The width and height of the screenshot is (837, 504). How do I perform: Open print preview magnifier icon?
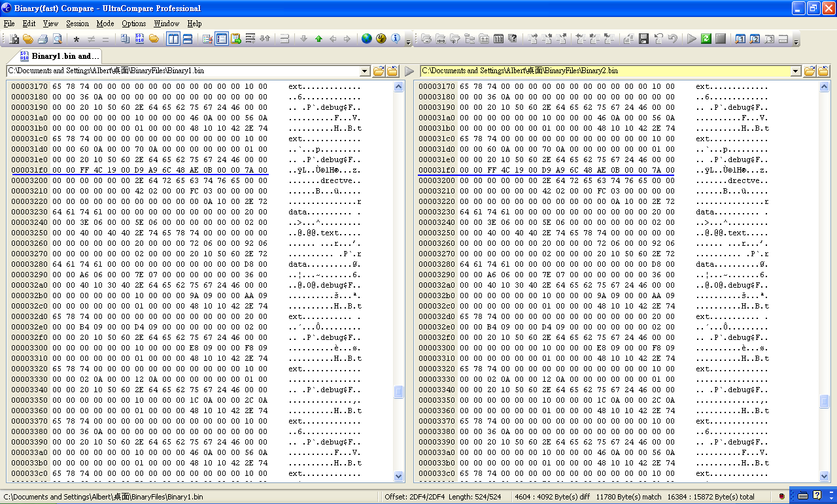(x=57, y=39)
